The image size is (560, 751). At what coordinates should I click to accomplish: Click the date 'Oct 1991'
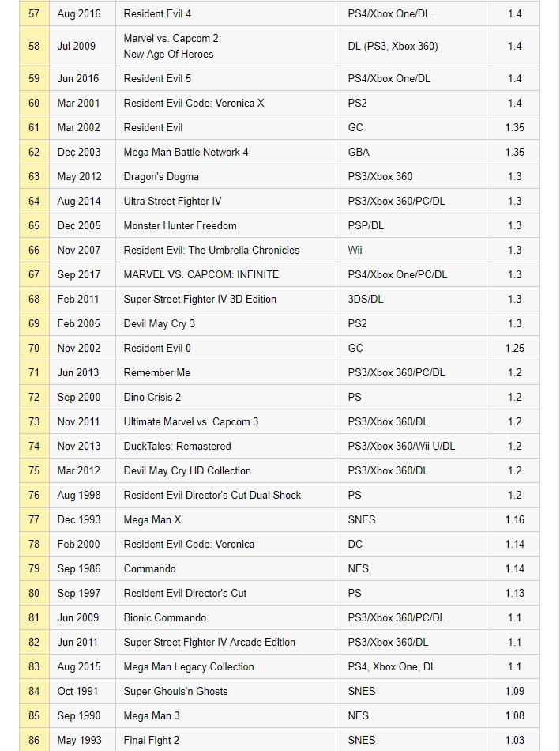(77, 691)
